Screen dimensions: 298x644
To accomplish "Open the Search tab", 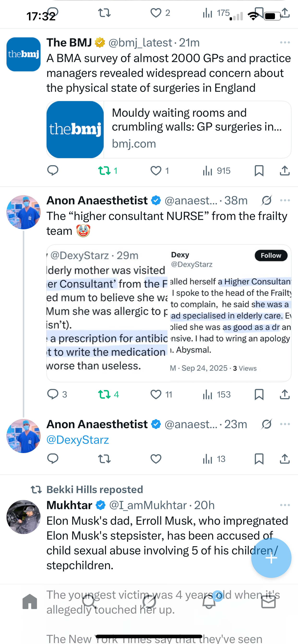I will point(89,602).
